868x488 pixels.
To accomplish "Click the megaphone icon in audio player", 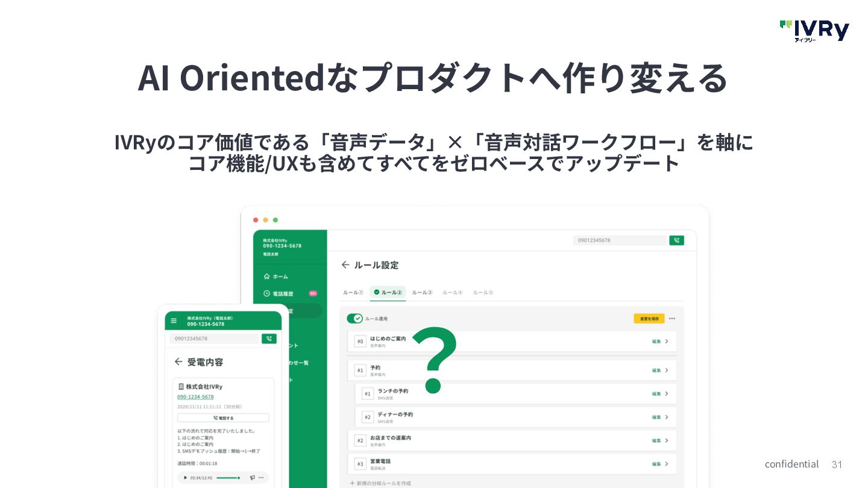I will tap(253, 477).
